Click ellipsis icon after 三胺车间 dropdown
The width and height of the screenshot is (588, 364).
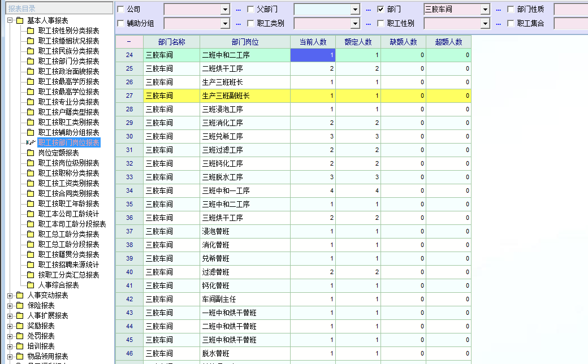tap(498, 10)
